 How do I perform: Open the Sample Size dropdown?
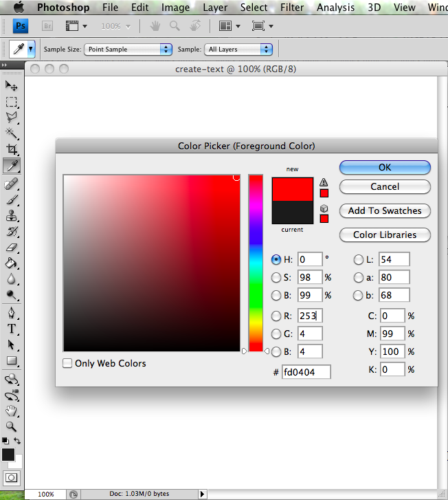(128, 50)
